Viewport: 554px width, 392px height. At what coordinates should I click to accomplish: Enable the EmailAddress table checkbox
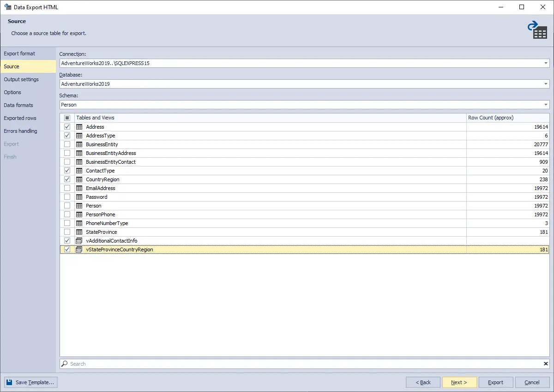pos(67,188)
